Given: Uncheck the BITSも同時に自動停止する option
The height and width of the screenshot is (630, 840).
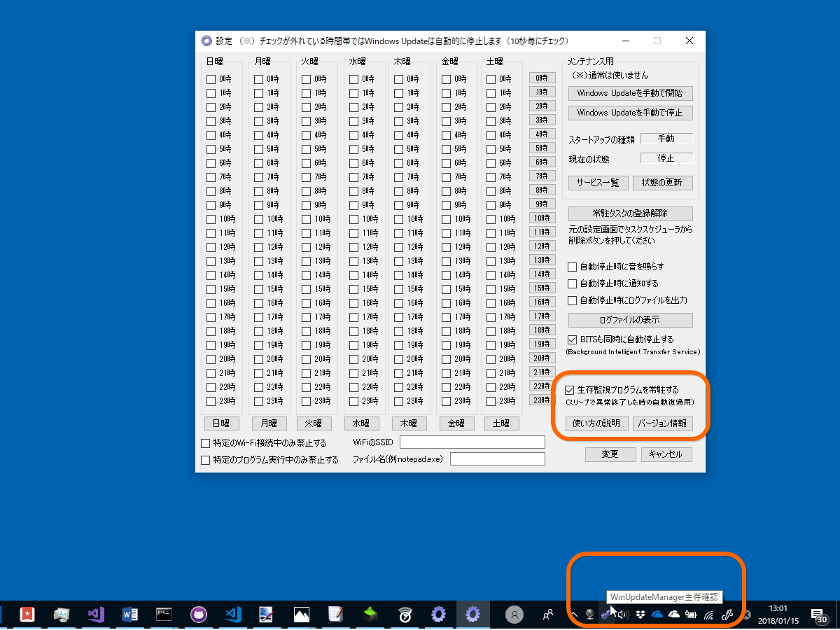Looking at the screenshot, I should (x=571, y=339).
